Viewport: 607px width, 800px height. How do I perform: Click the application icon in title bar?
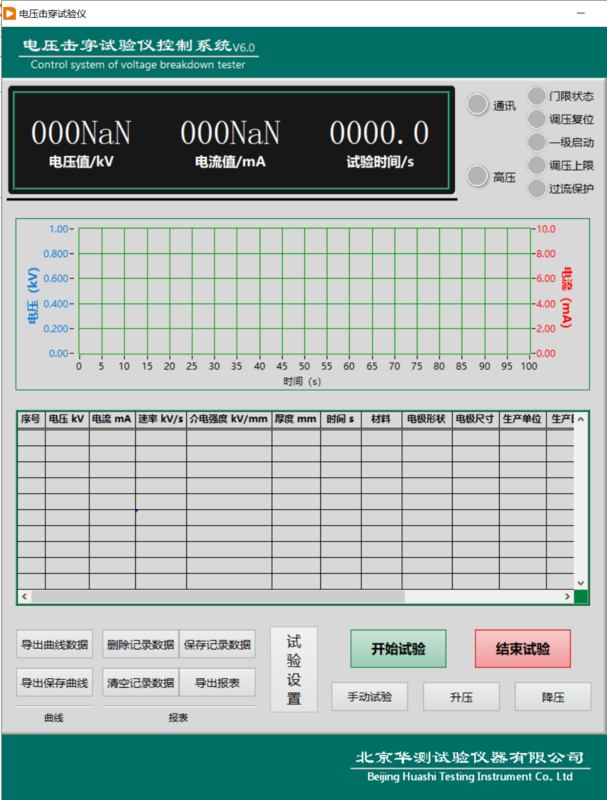coord(10,13)
